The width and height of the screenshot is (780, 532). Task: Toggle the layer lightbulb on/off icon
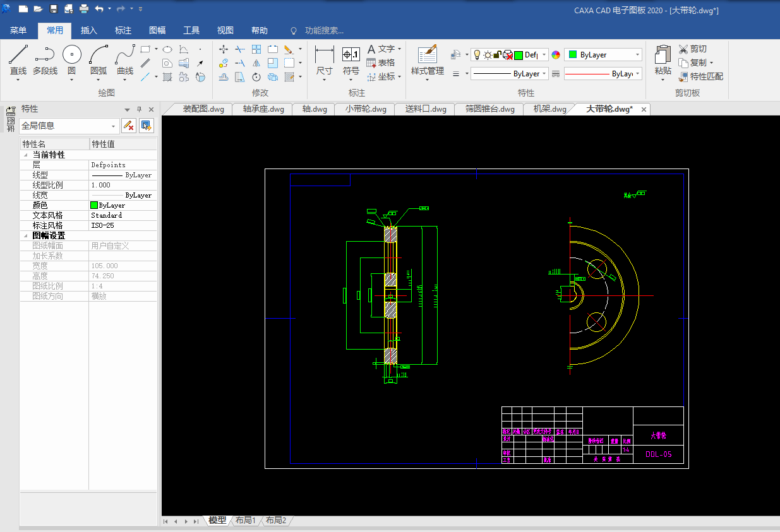pyautogui.click(x=477, y=55)
